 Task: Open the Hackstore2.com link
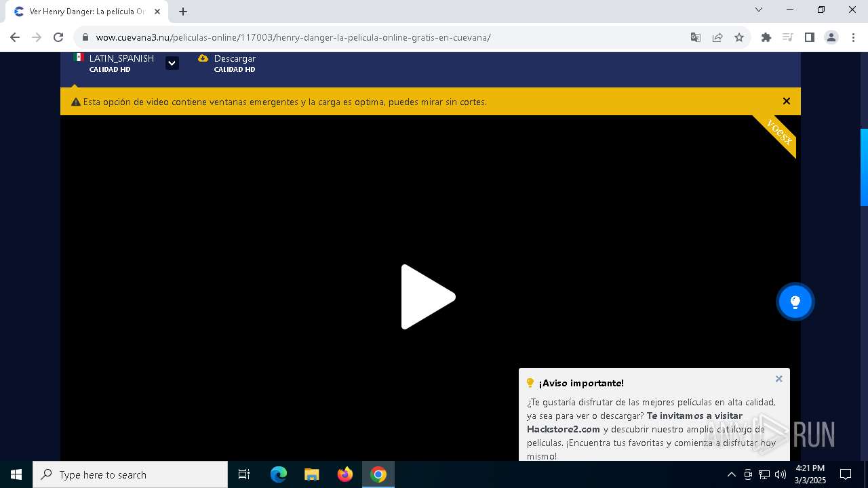click(x=564, y=429)
